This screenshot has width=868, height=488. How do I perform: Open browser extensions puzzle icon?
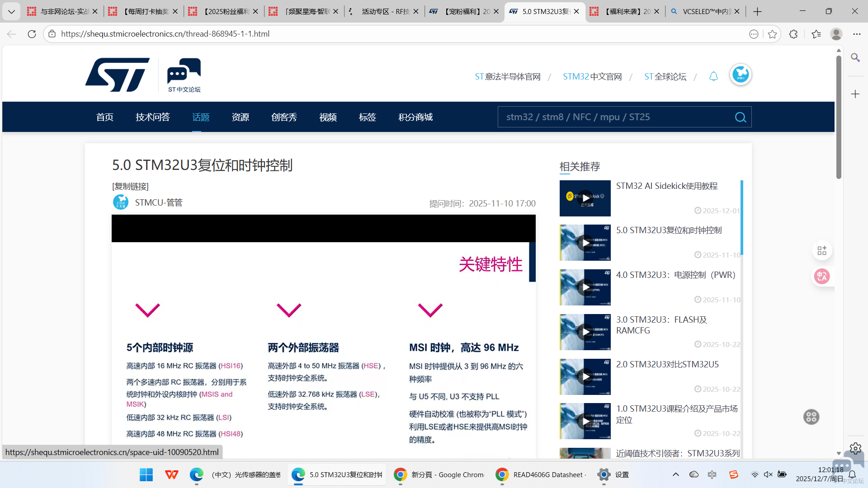click(x=793, y=34)
